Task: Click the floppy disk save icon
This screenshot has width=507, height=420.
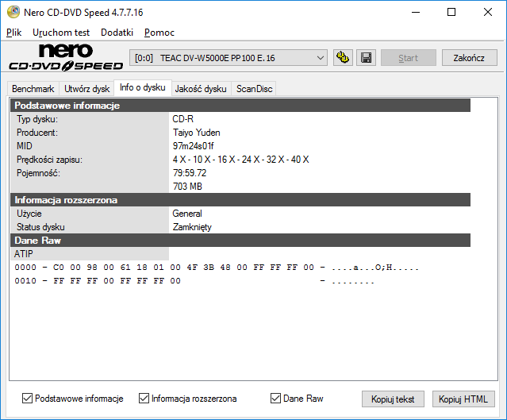Action: coord(366,58)
